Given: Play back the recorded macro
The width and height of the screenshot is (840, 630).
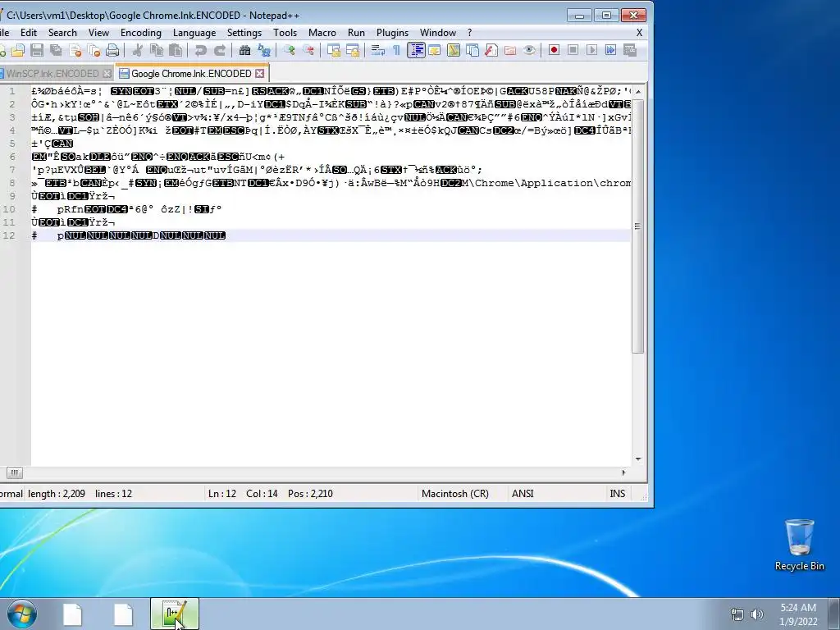Looking at the screenshot, I should point(591,50).
